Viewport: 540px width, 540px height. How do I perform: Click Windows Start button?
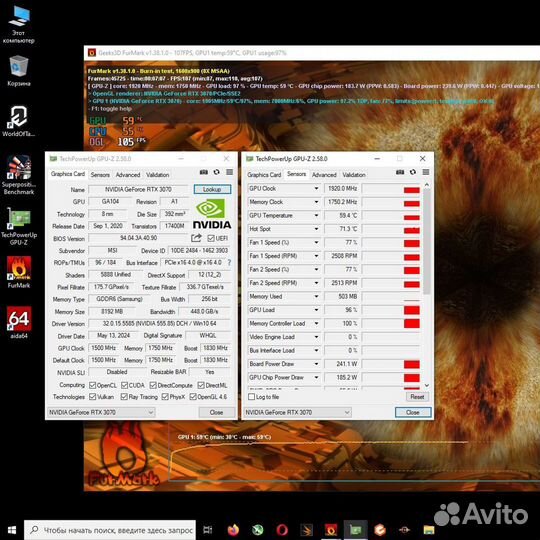pos(12,530)
